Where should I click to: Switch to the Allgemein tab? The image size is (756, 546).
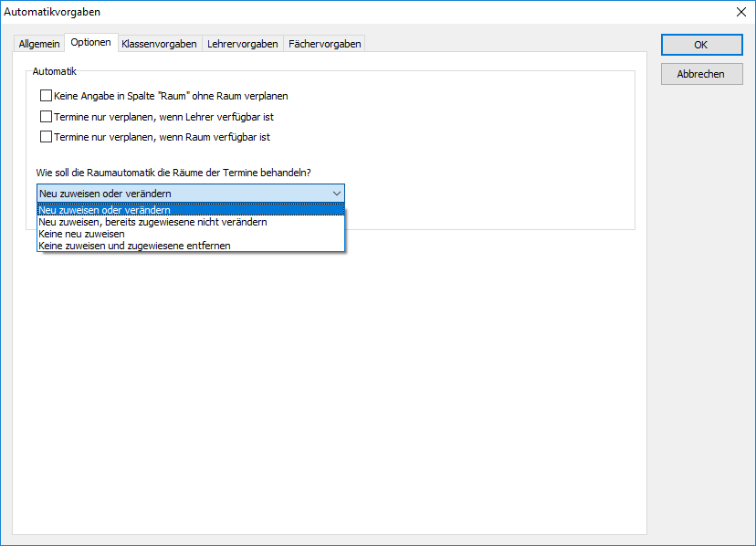(39, 44)
